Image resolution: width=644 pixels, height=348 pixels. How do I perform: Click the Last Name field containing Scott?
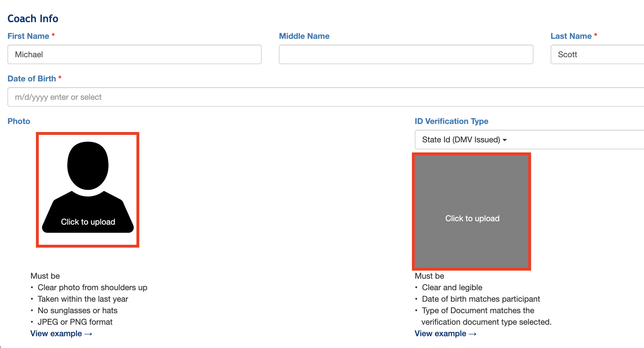pyautogui.click(x=597, y=54)
